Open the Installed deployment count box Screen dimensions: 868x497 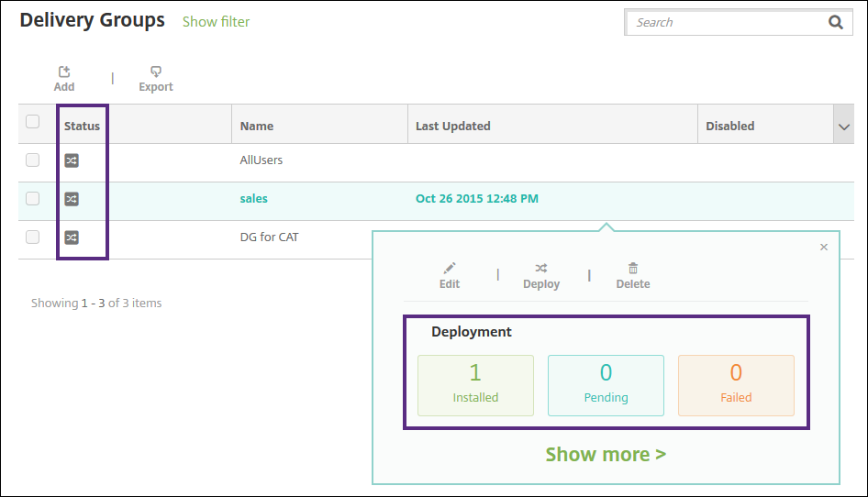pos(475,386)
